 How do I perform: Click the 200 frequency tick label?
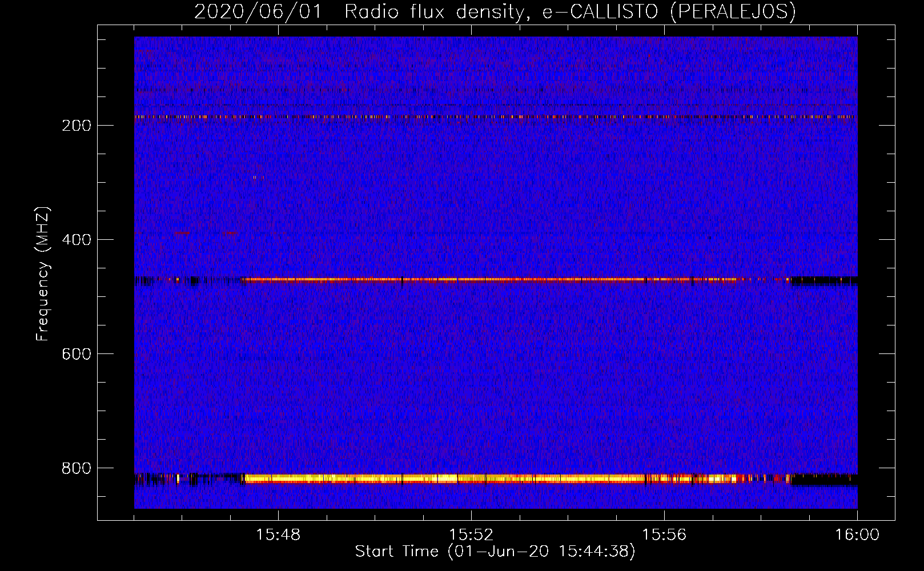click(x=77, y=126)
